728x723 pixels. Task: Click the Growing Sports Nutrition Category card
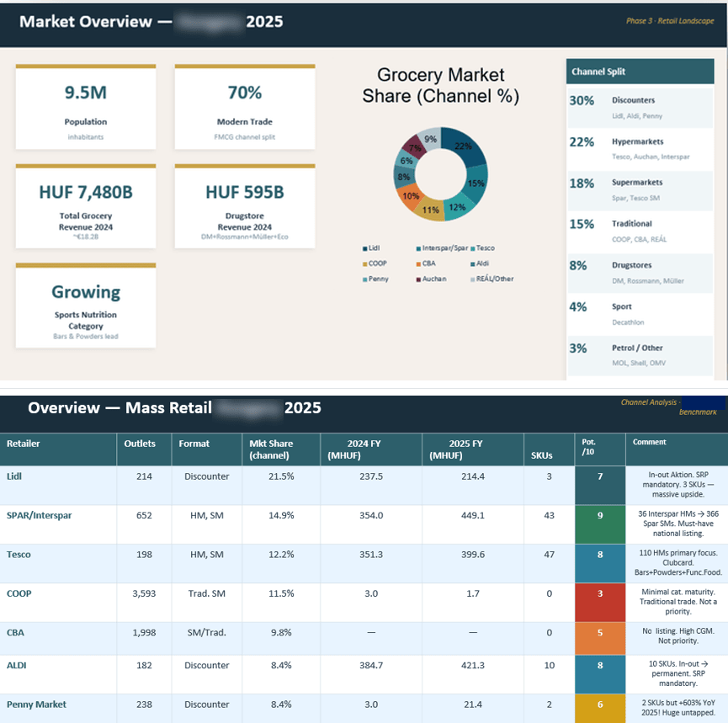pyautogui.click(x=86, y=306)
